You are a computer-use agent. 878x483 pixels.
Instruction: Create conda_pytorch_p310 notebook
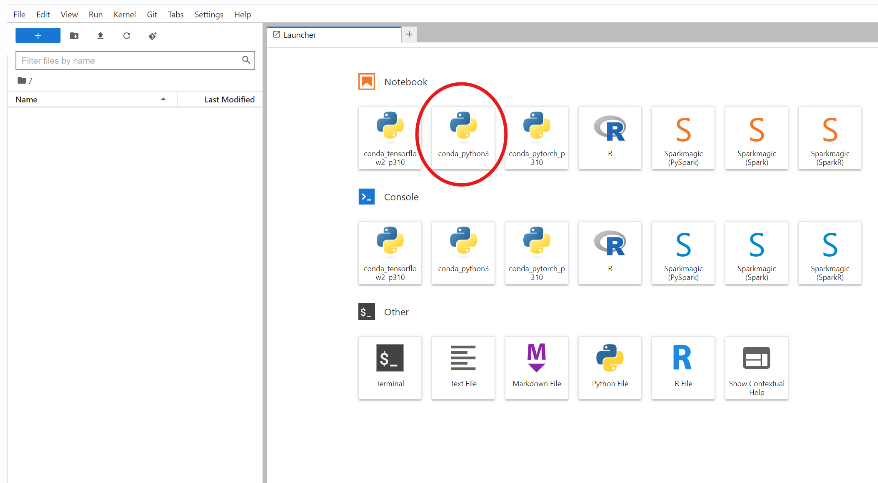pos(536,138)
